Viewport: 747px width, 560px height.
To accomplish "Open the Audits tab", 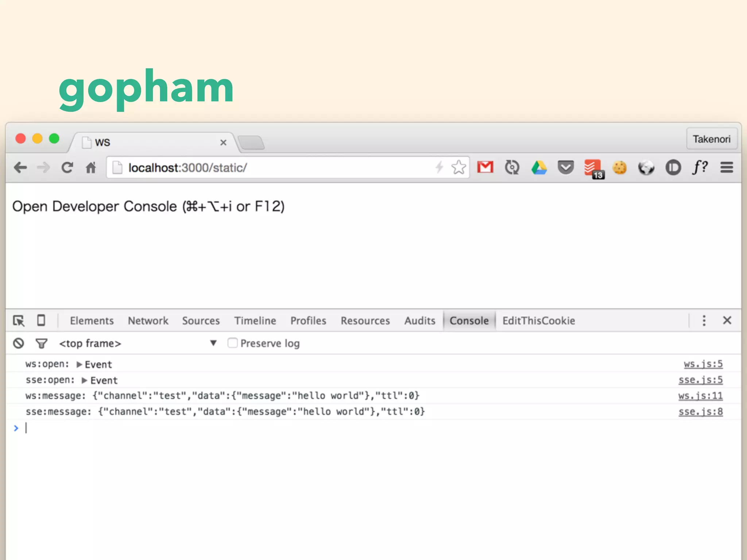I will 420,321.
